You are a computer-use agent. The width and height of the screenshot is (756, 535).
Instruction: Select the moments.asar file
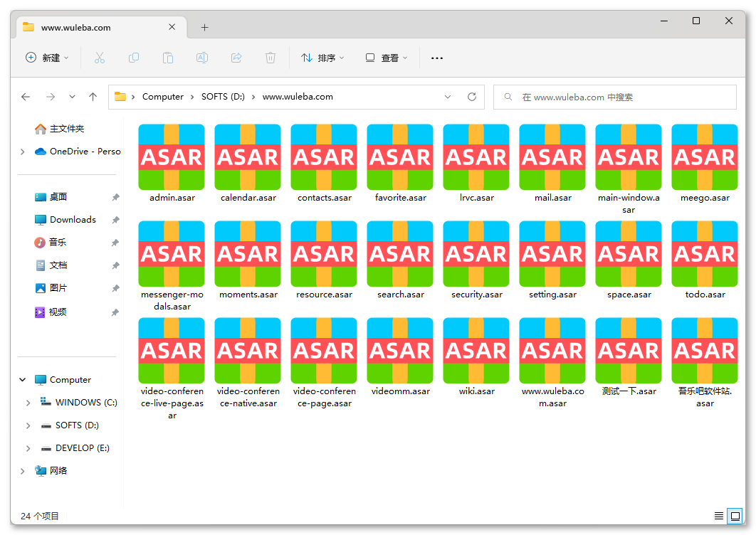point(248,260)
